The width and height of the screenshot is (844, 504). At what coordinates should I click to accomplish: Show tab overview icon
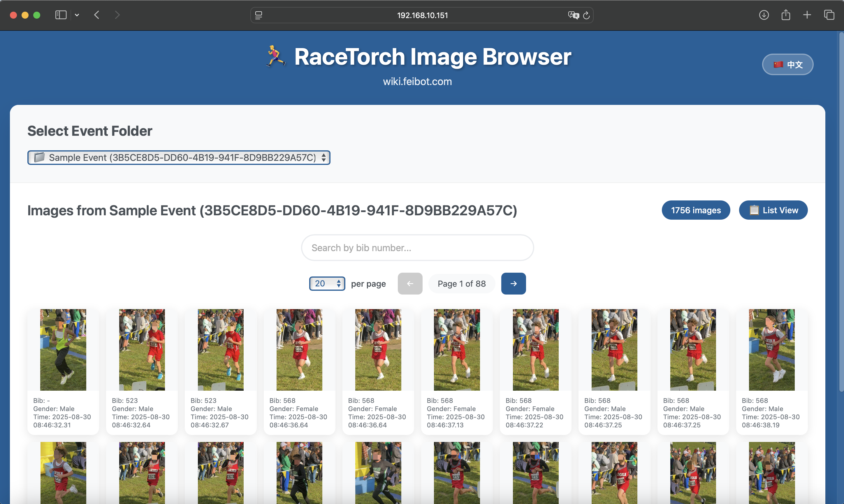coord(829,15)
